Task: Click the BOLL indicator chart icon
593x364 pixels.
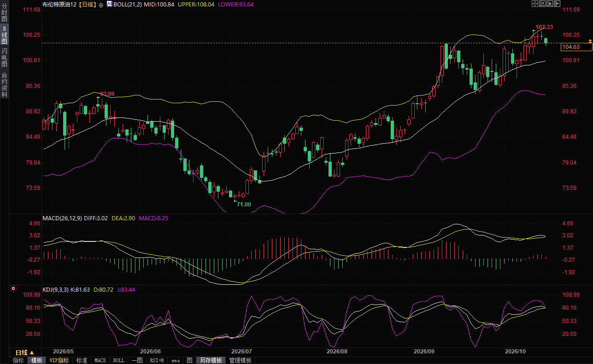Action: point(109,4)
